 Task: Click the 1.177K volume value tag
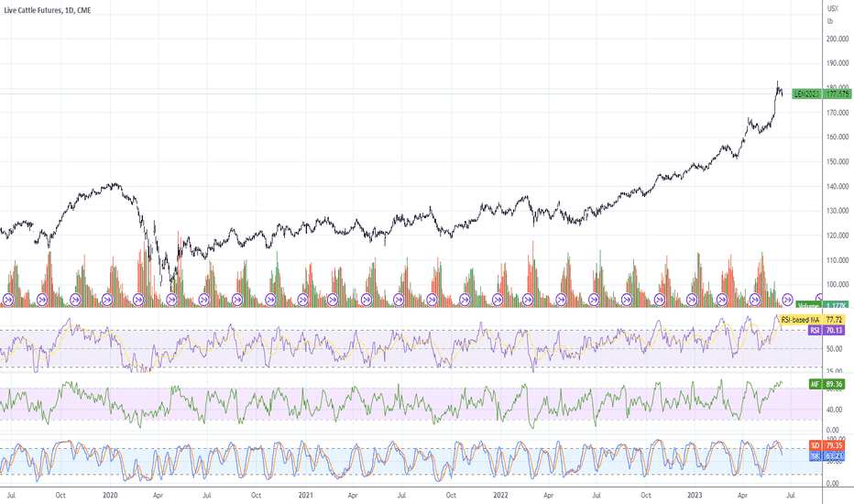coord(835,305)
